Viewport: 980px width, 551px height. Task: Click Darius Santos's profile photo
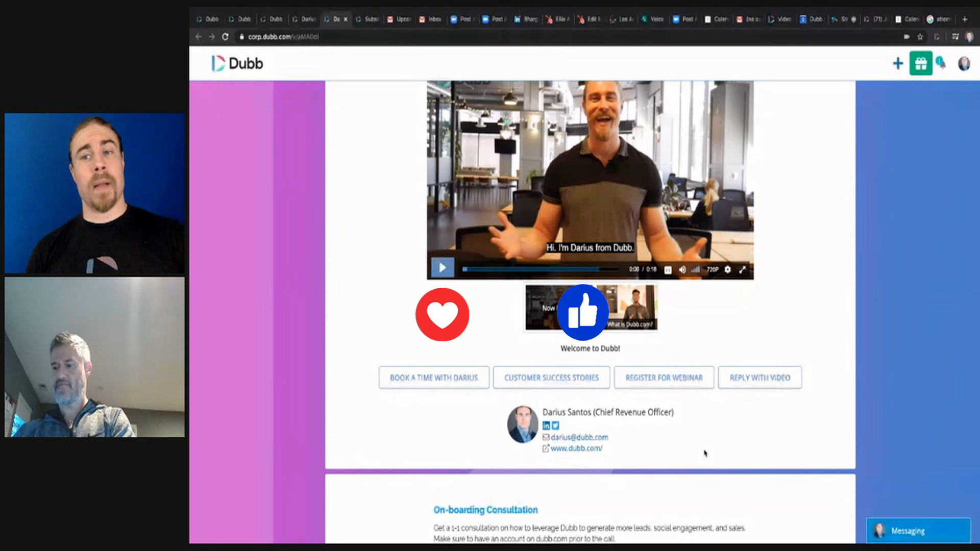523,424
